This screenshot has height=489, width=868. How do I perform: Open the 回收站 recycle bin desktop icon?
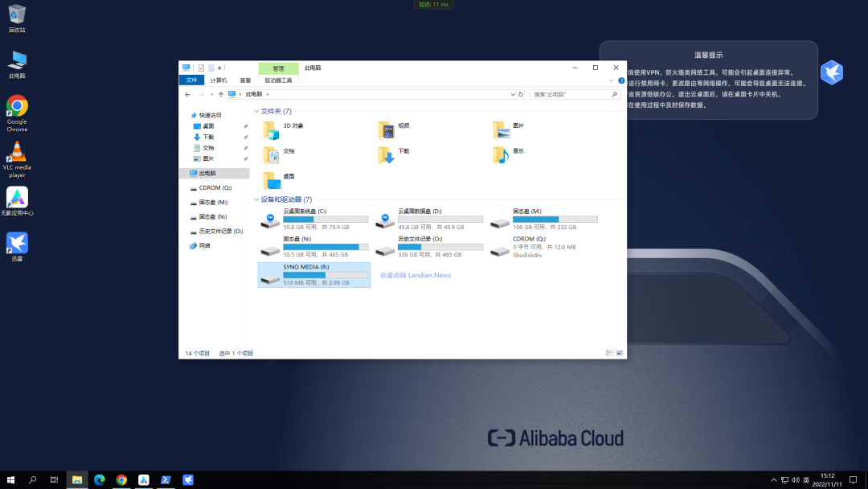pyautogui.click(x=17, y=18)
